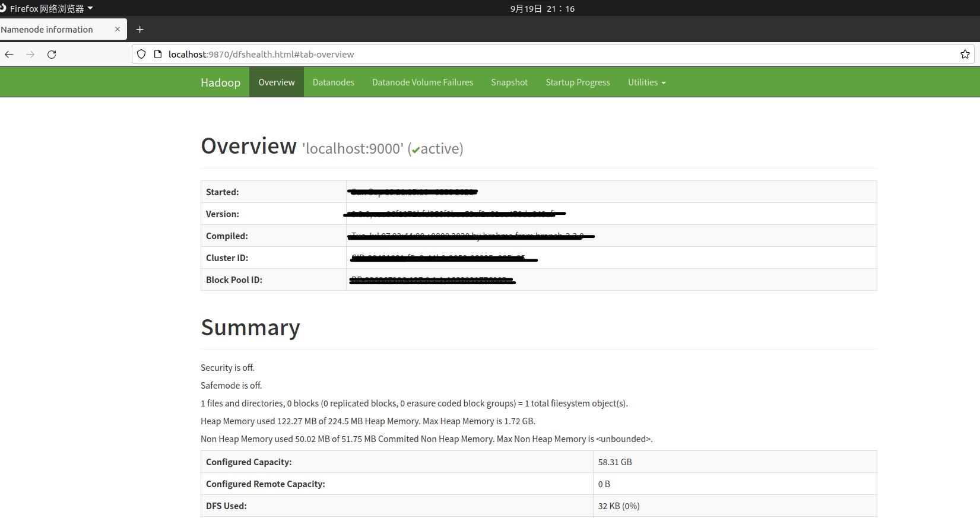The width and height of the screenshot is (980, 518).
Task: Click the Compiled: row label
Action: 227,236
